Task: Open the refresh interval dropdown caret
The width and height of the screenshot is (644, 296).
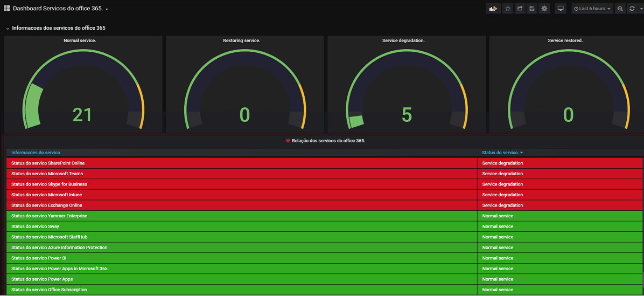Action: (640, 8)
